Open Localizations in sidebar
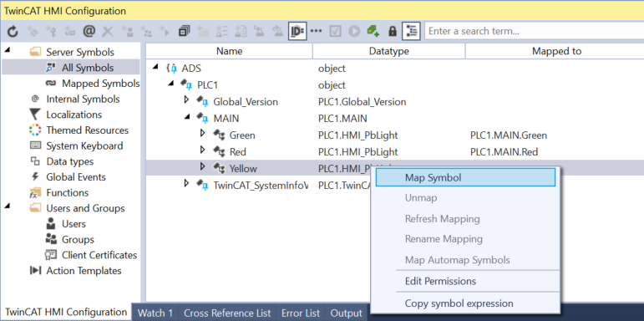 click(74, 115)
